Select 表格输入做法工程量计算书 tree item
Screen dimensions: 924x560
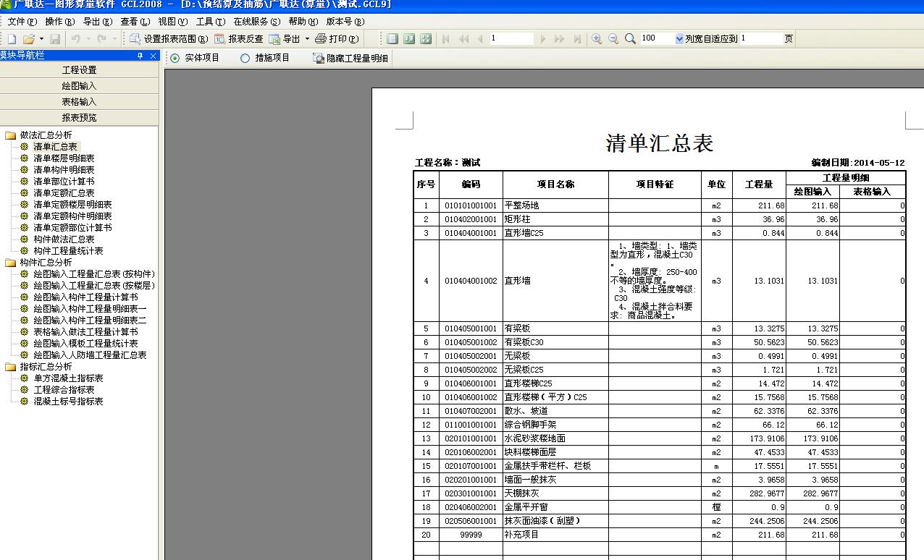pos(85,332)
